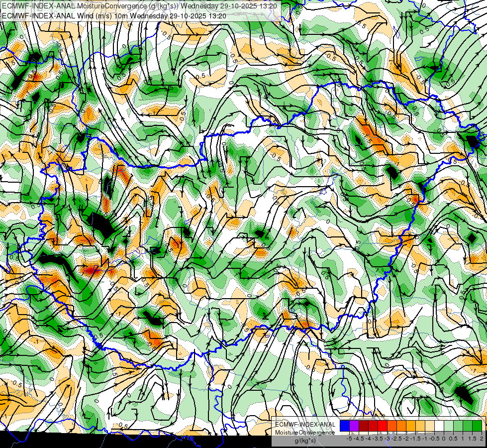Pick the red-orange swatch between -3 and -2.5
The image size is (487, 448).
pyautogui.click(x=392, y=426)
